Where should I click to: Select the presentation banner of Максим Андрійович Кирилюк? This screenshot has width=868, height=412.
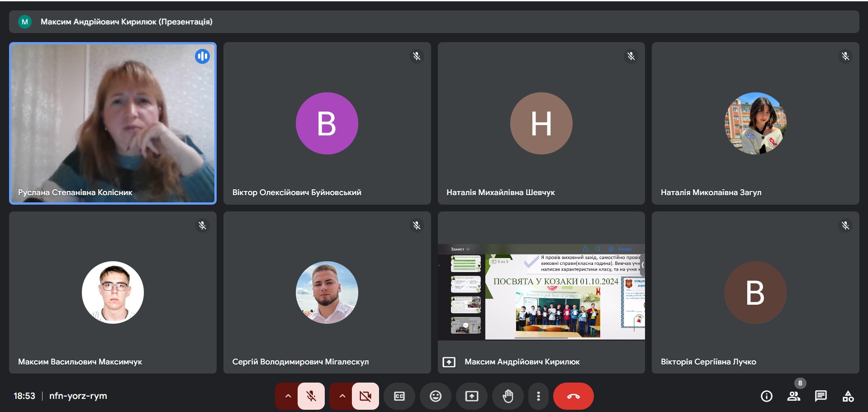click(x=434, y=22)
